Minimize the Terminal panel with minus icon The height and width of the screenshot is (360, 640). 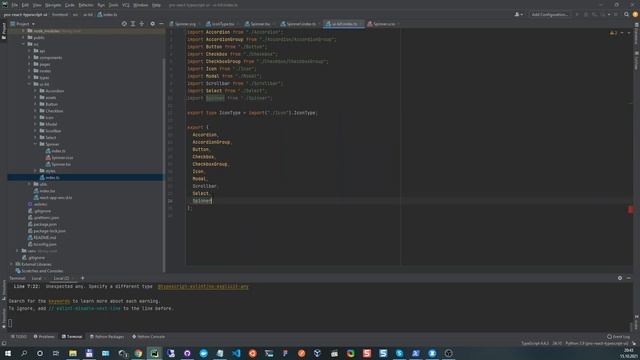[629, 278]
